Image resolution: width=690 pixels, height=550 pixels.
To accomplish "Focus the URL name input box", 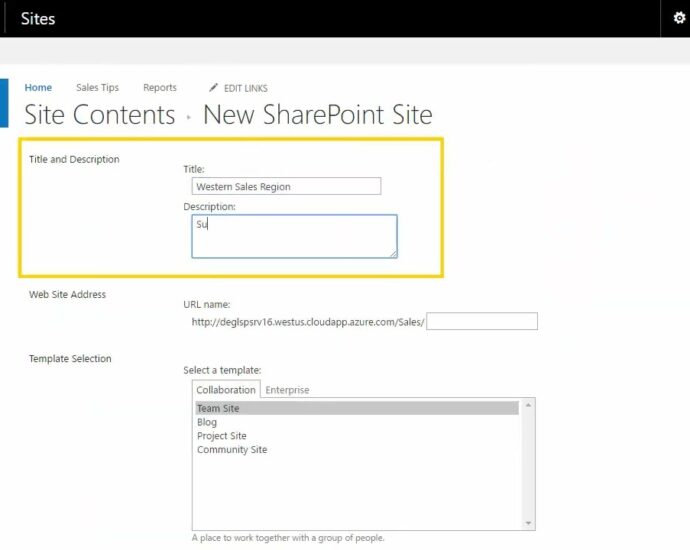I will click(x=481, y=321).
